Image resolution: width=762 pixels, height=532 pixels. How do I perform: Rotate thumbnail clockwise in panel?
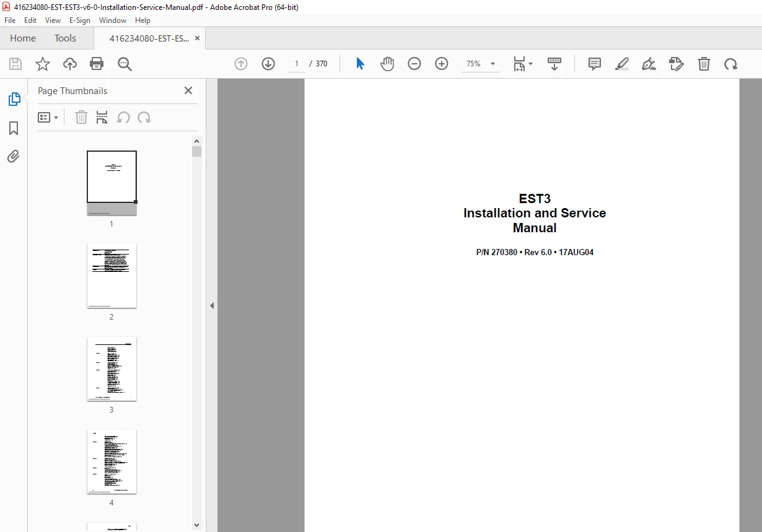point(144,117)
